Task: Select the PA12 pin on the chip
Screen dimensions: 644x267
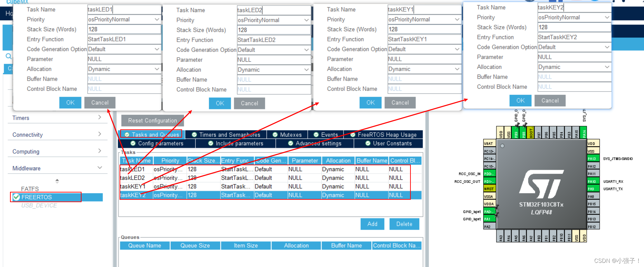Action: point(593,166)
